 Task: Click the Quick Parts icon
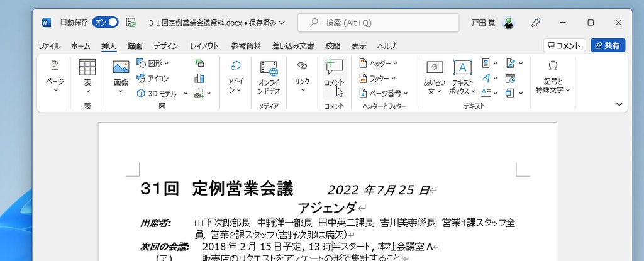pyautogui.click(x=486, y=64)
